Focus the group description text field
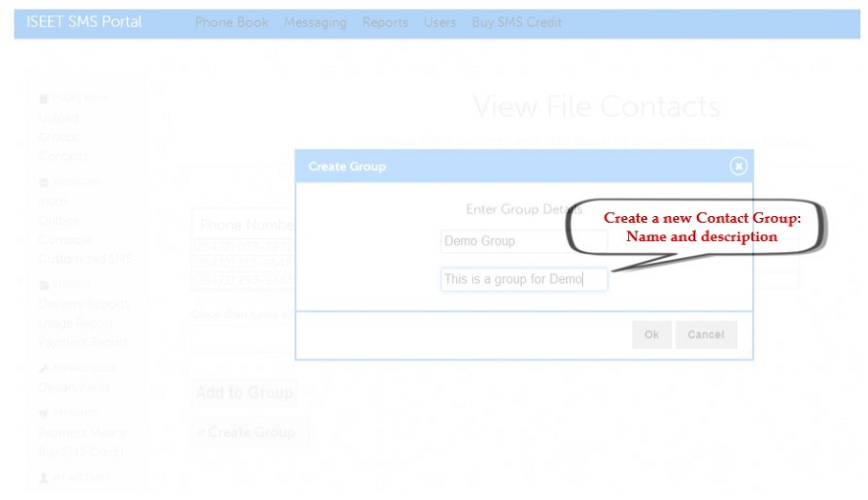This screenshot has height=500, width=868. click(523, 279)
